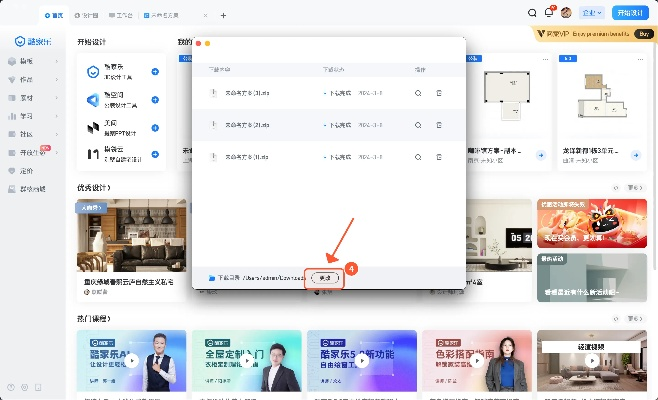
Task: Select the fourth tab with blue square icon
Action: (x=161, y=16)
